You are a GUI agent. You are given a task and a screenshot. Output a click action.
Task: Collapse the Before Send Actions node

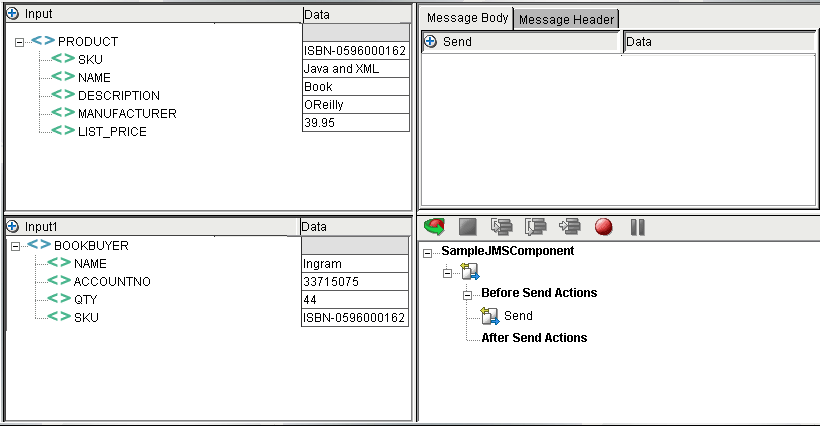(468, 295)
